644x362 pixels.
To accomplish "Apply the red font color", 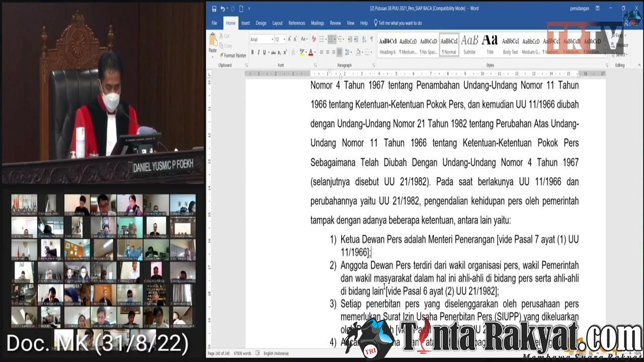I will pyautogui.click(x=311, y=52).
